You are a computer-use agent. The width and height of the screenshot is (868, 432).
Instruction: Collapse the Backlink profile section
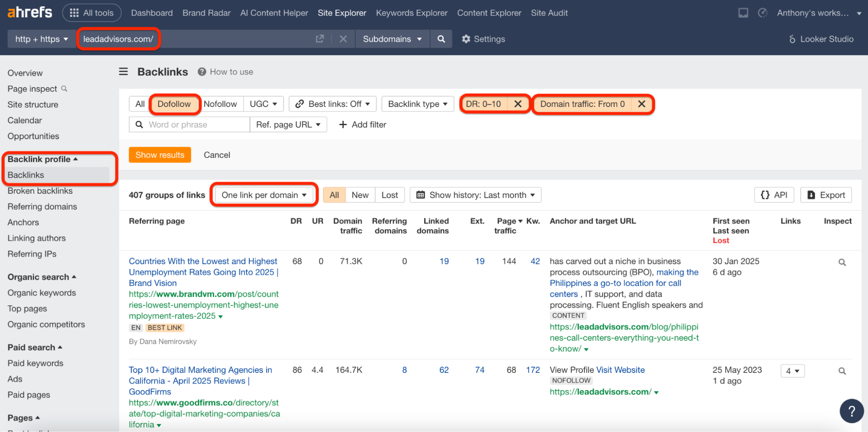(x=43, y=159)
